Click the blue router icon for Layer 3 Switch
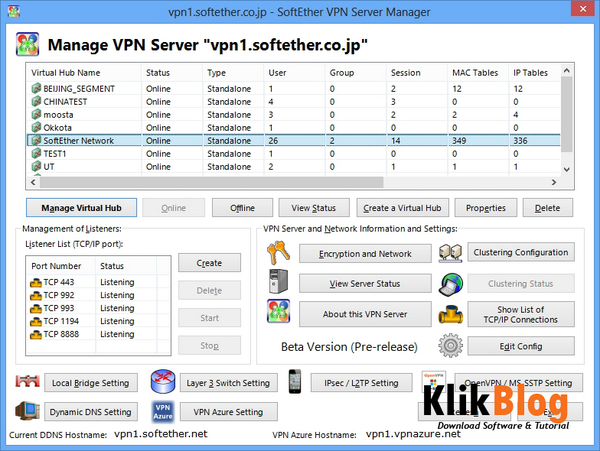Image resolution: width=600 pixels, height=451 pixels. [x=163, y=381]
